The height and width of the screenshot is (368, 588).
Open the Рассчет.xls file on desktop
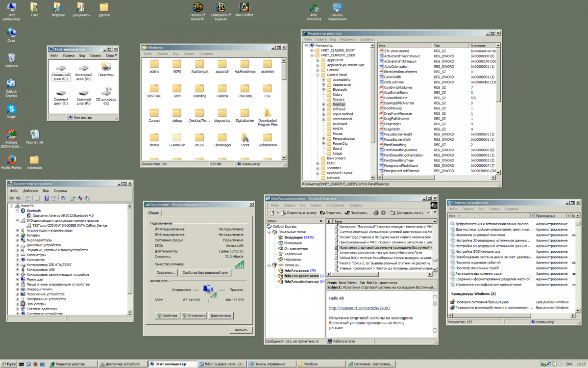(x=34, y=134)
